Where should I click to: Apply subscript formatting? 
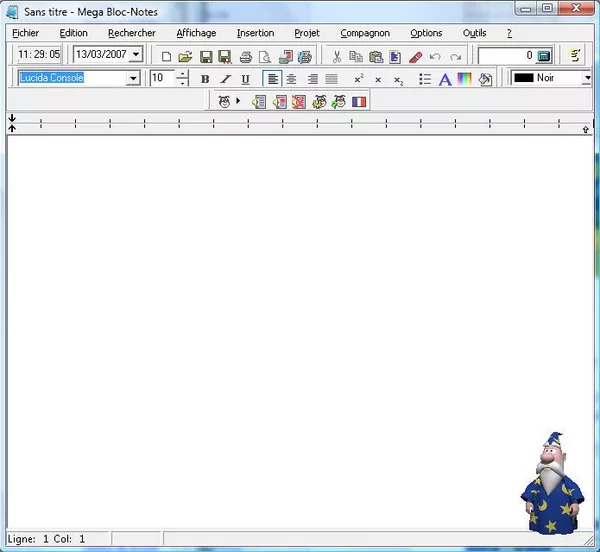click(x=398, y=80)
